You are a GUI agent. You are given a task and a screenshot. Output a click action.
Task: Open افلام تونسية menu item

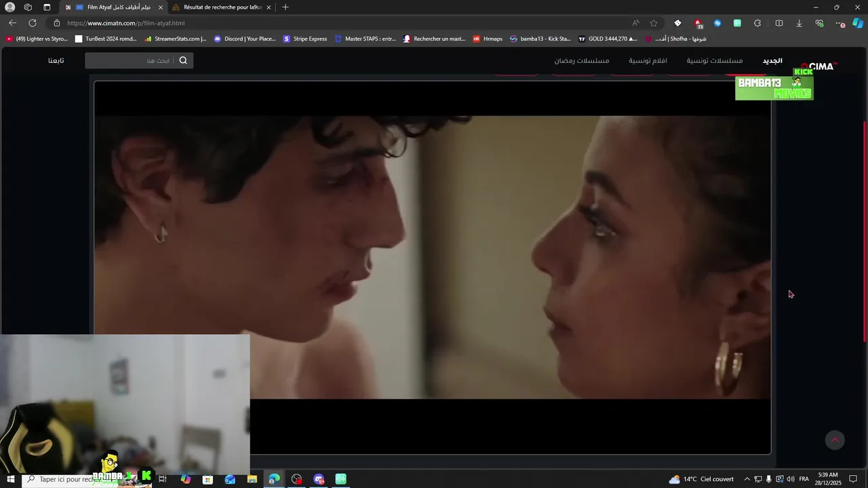pos(648,61)
